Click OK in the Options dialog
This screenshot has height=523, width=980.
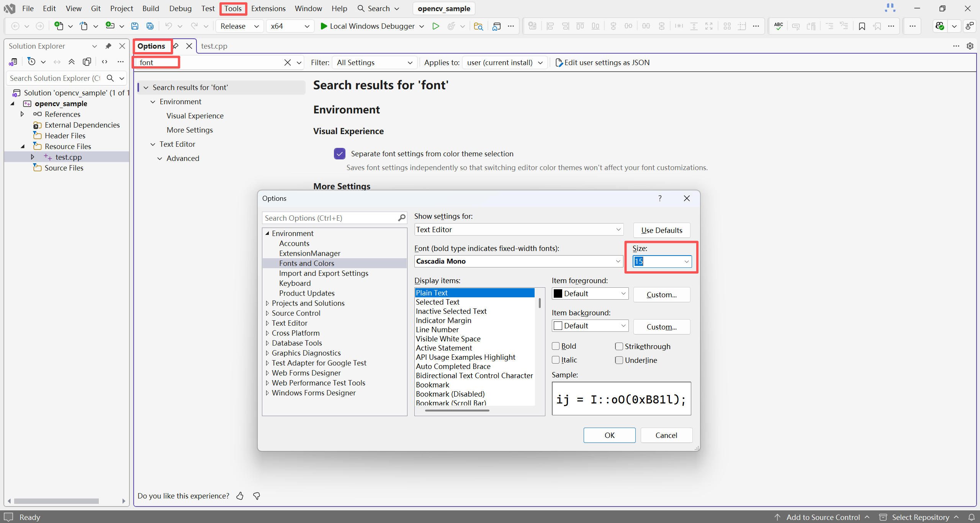(609, 435)
